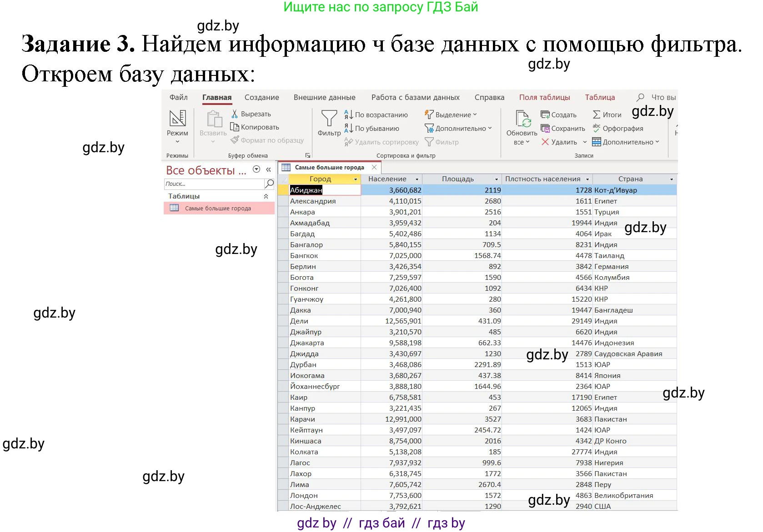Open the Город column filter dropdown
The image size is (763, 532).
pyautogui.click(x=355, y=179)
